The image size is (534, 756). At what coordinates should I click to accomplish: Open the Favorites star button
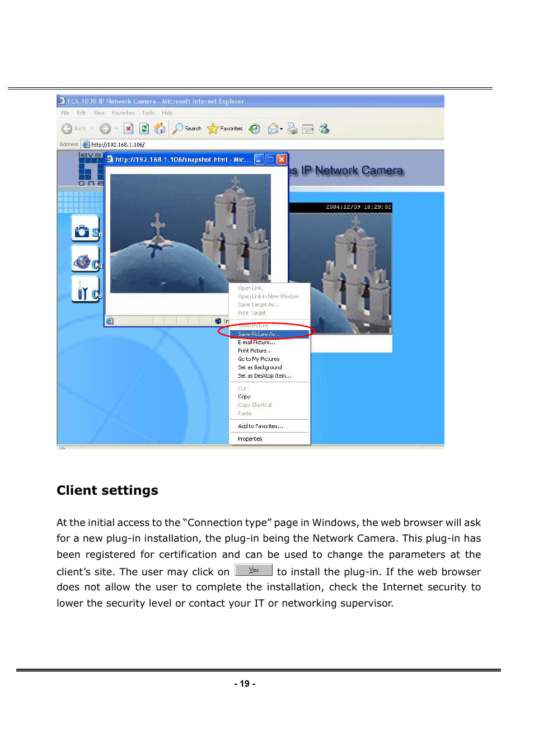pyautogui.click(x=224, y=129)
